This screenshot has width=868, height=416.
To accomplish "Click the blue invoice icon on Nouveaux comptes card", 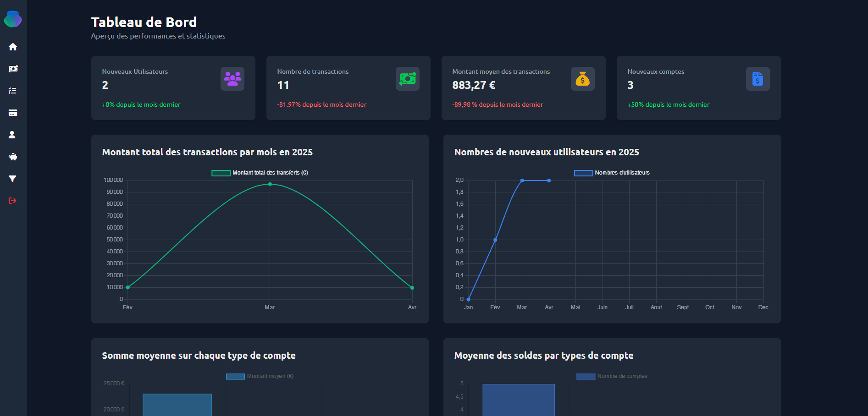I will point(758,79).
